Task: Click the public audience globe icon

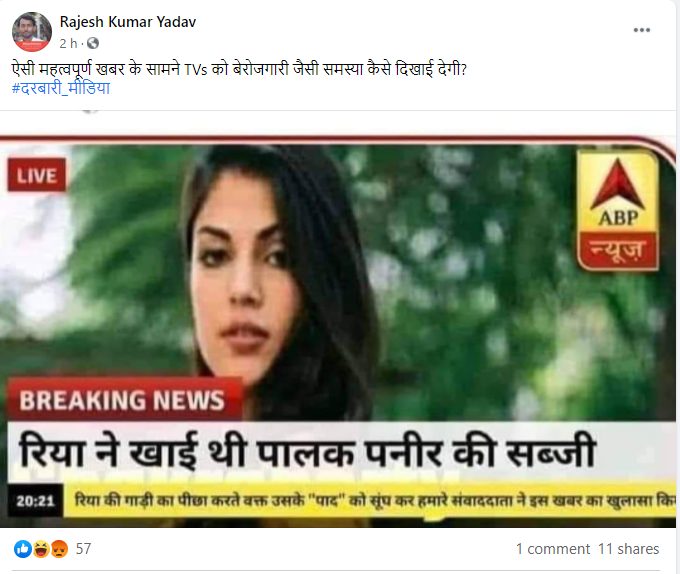Action: click(93, 43)
